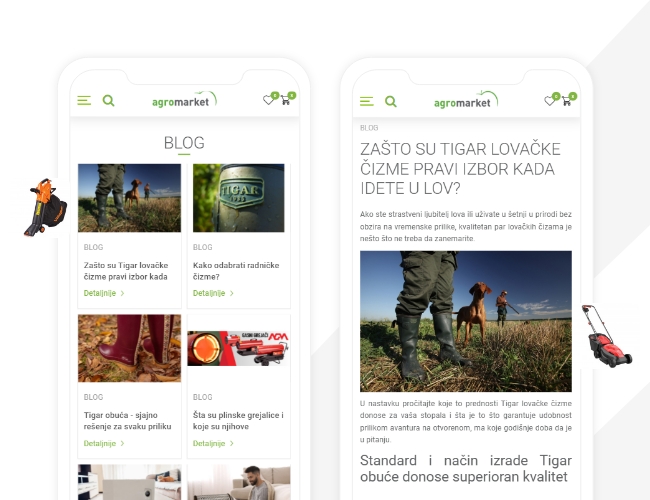
Task: Open red boots in leaves thumbnail
Action: point(129,348)
